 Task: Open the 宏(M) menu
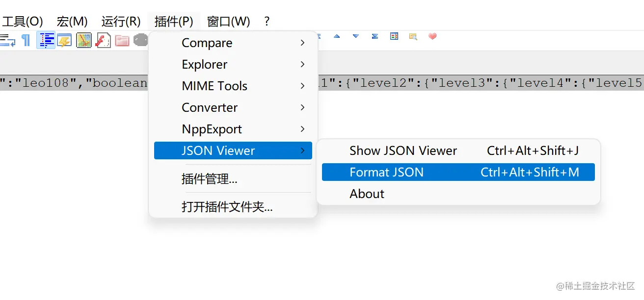(72, 21)
